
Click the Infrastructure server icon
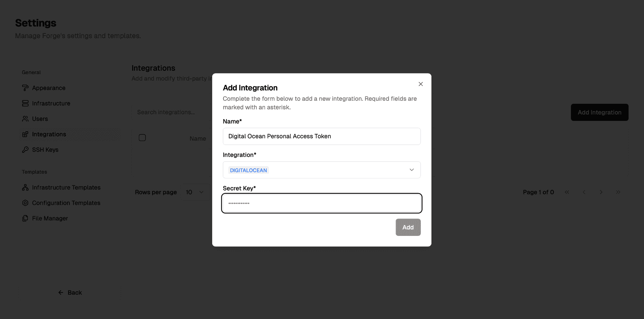click(25, 103)
